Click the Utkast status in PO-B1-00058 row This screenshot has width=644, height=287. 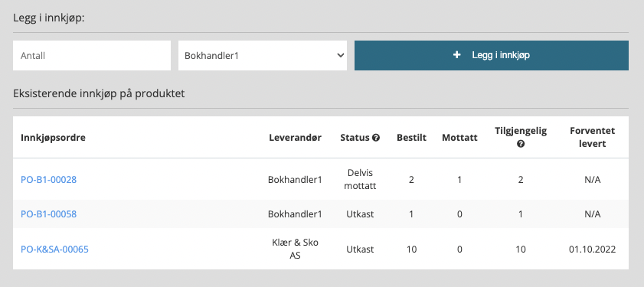point(360,214)
